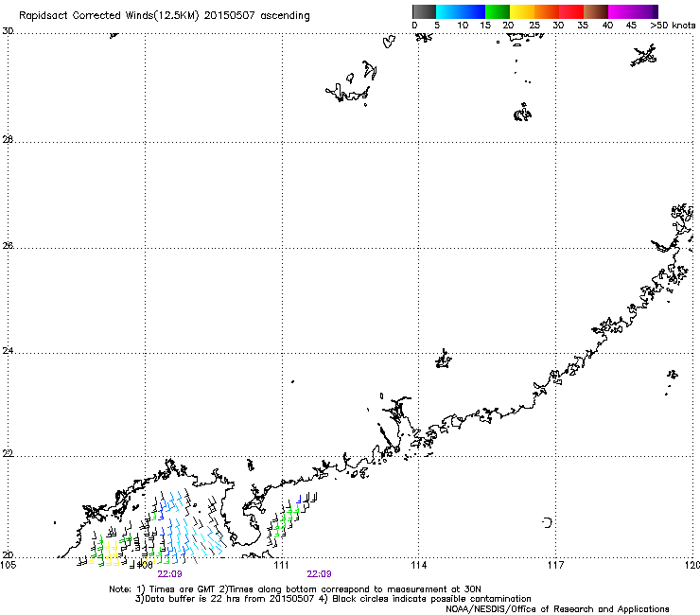Viewport: 700px width, 615px height.
Task: Click the latitude axis label '28'
Action: pos(8,139)
